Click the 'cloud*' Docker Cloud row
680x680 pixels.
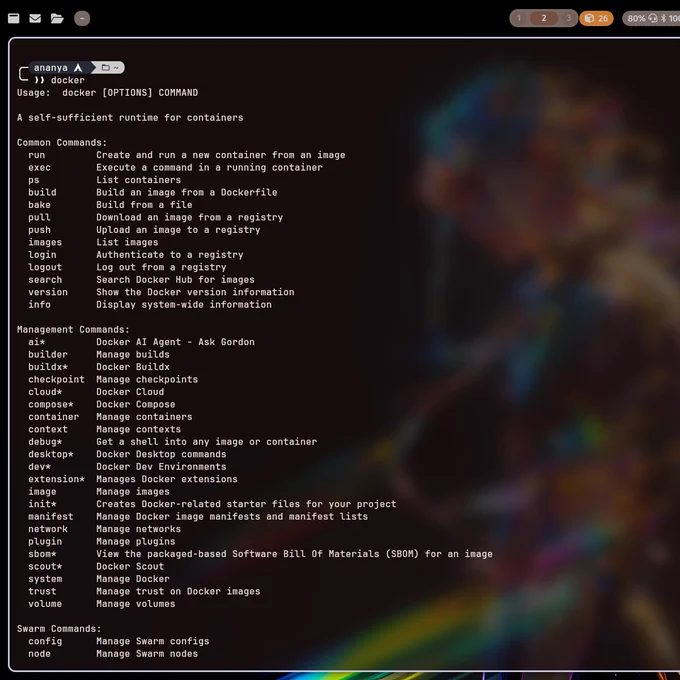(96, 392)
